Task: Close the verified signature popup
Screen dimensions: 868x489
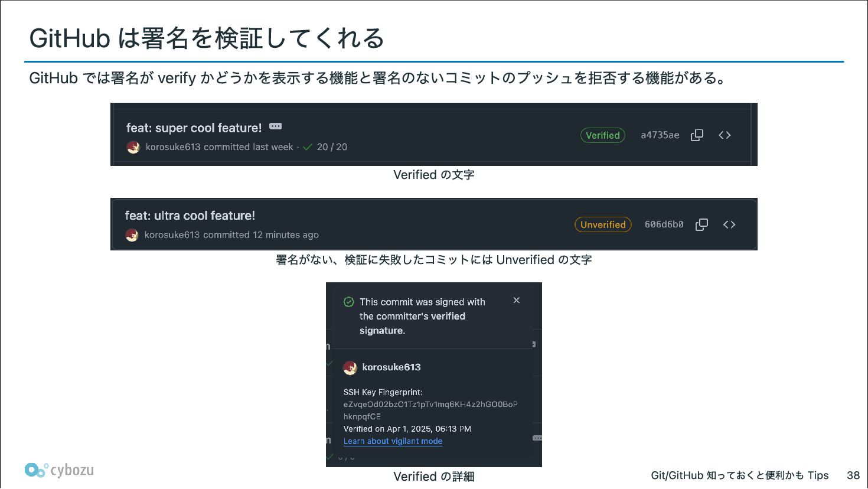Action: [517, 300]
